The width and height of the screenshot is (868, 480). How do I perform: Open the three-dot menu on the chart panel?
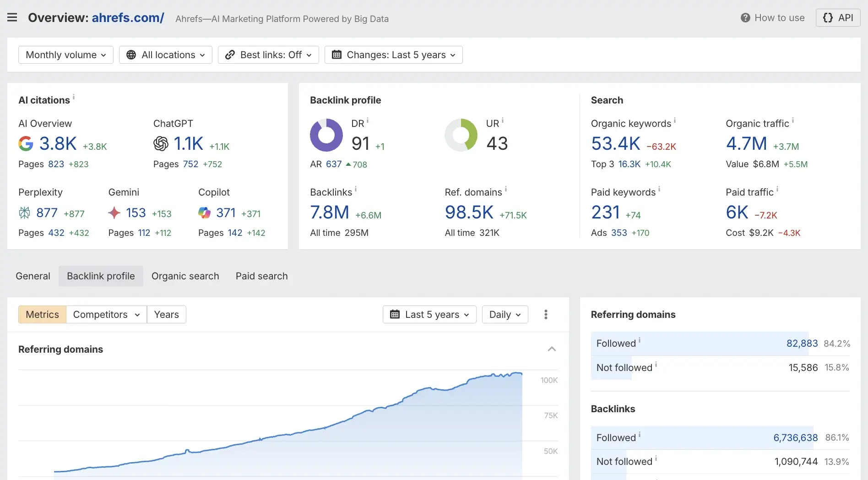[545, 314]
